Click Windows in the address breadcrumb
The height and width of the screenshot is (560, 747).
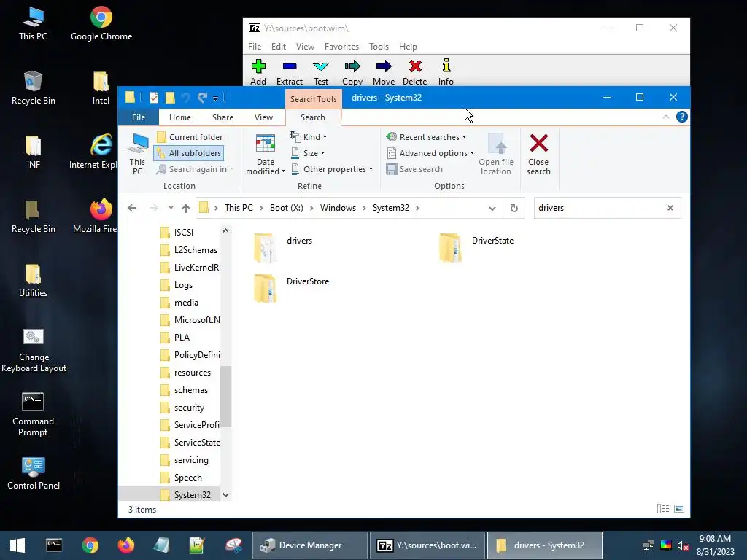338,208
